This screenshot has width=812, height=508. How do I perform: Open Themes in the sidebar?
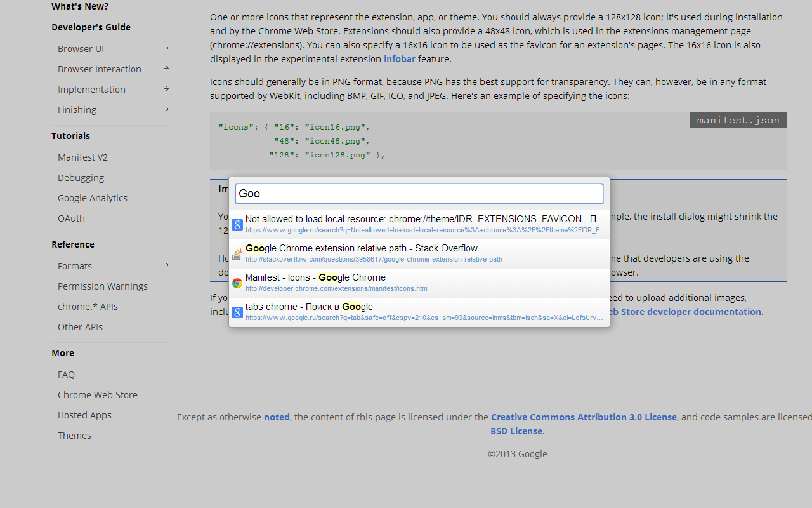click(x=74, y=436)
